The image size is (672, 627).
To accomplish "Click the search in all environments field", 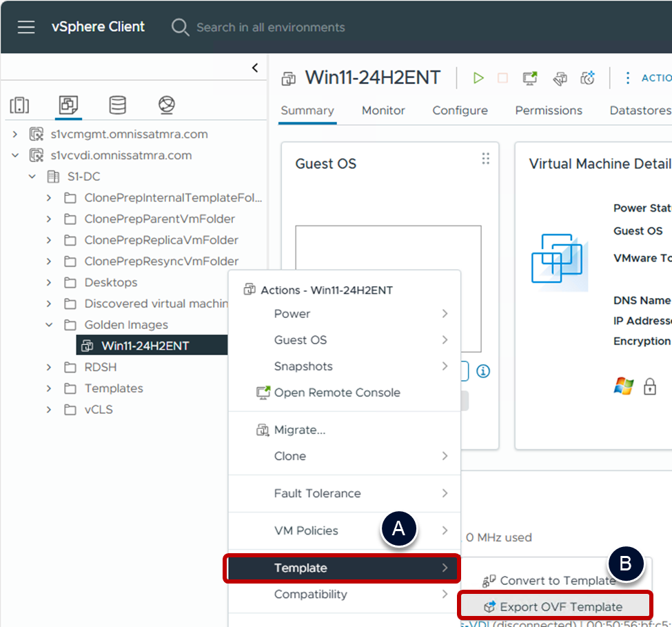I will pos(270,28).
